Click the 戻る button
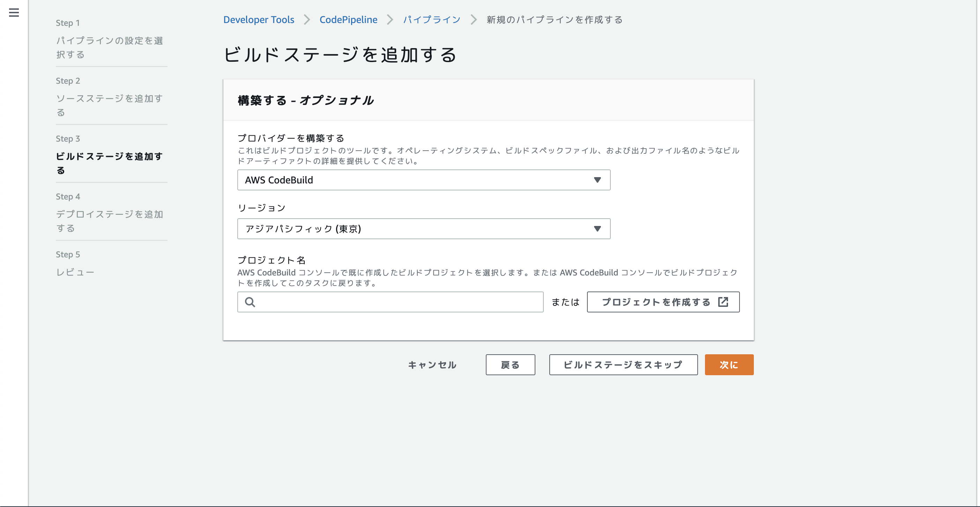Screen dimensions: 980x507 (x=510, y=364)
